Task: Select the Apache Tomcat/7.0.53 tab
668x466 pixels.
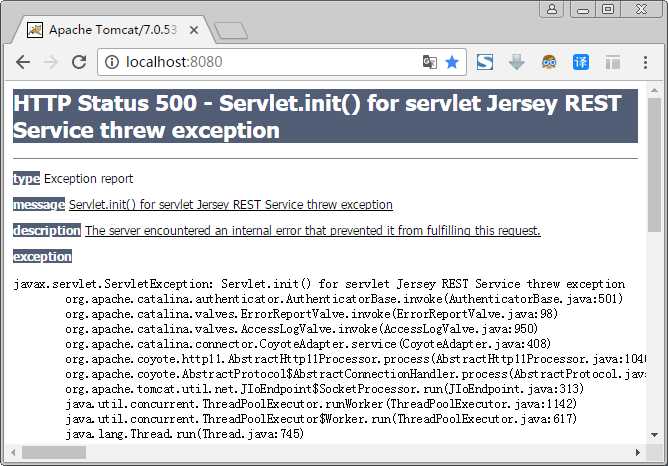Action: (x=112, y=30)
